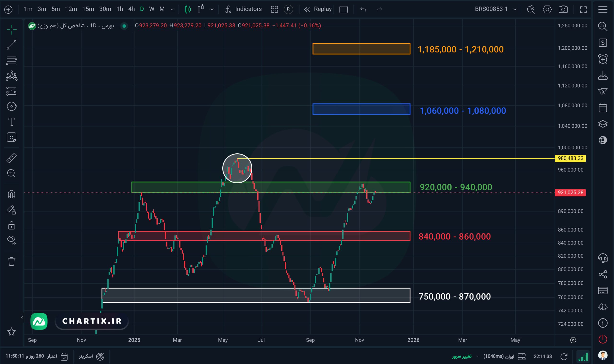Open the alert clock icon in right sidebar

point(603,59)
